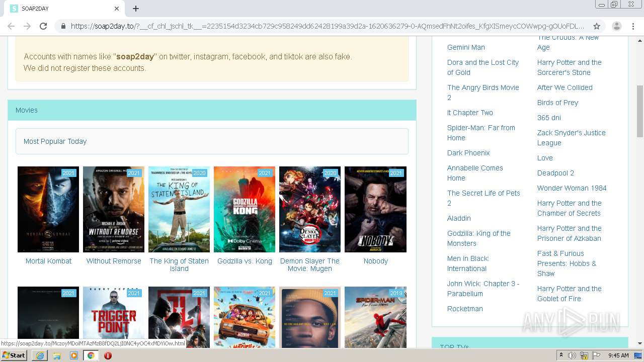Open Aladdin link
The width and height of the screenshot is (644, 362).
pos(459,218)
